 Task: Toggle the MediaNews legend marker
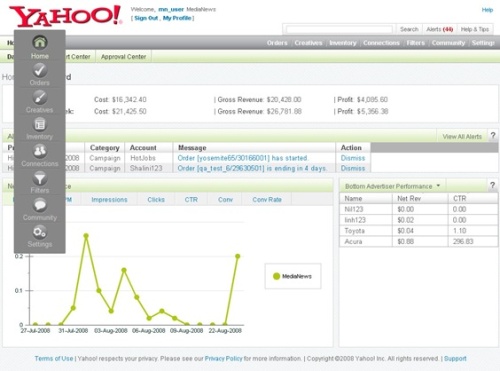click(x=276, y=276)
